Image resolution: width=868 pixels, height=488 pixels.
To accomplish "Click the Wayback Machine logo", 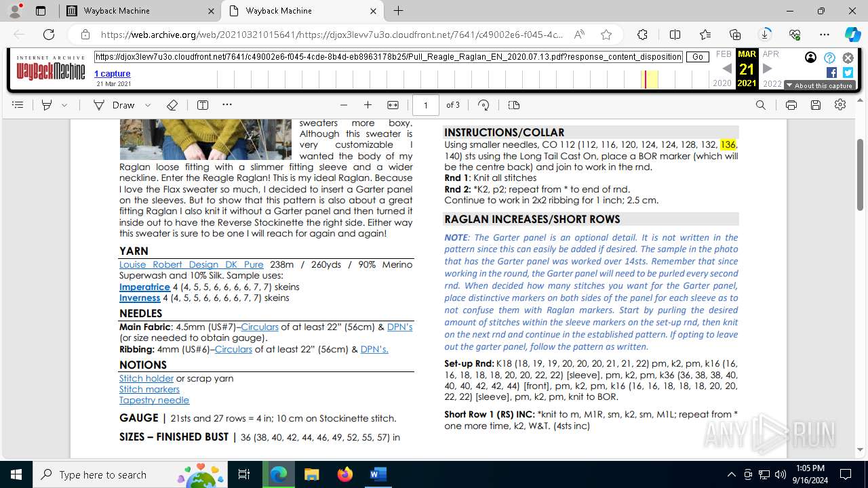I will (51, 68).
